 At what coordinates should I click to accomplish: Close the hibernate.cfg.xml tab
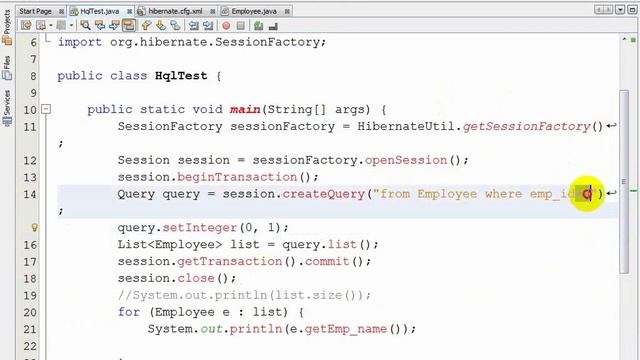[x=213, y=11]
